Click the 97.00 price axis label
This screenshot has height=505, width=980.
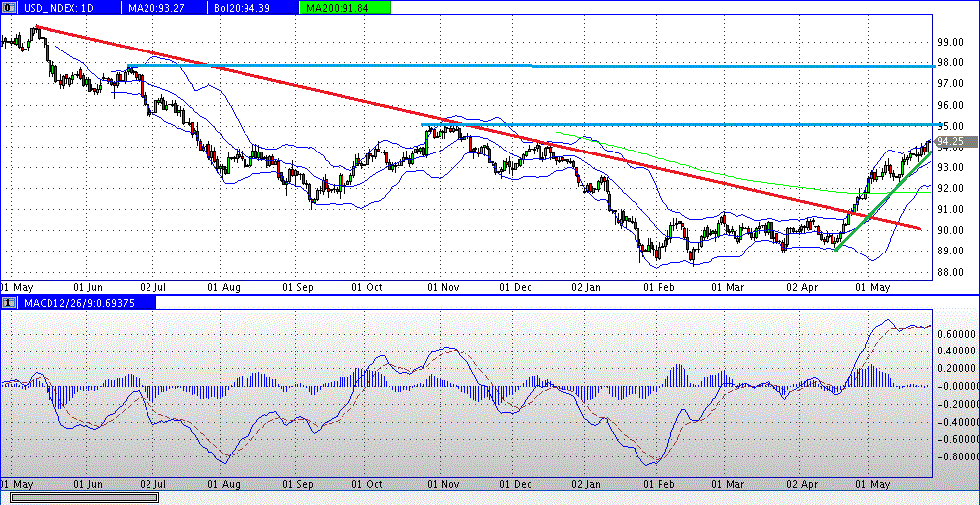950,84
